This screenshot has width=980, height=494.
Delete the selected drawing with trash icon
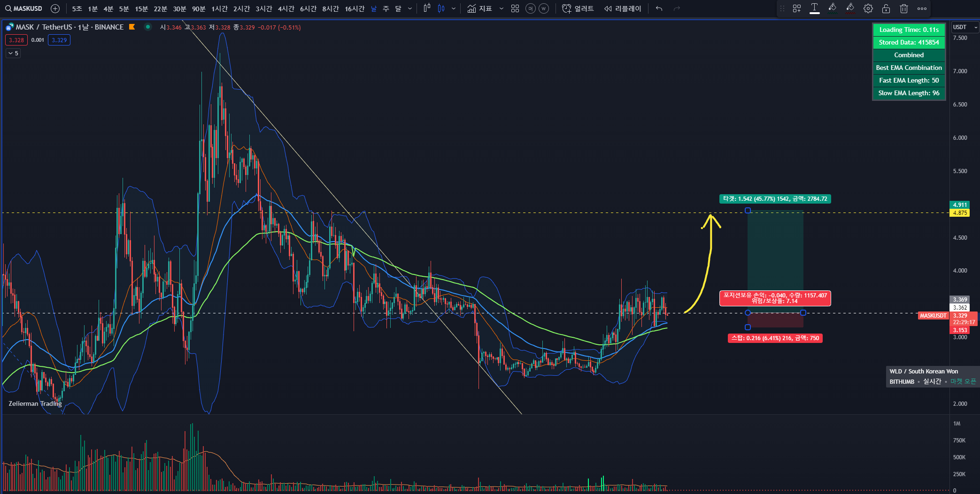click(904, 8)
